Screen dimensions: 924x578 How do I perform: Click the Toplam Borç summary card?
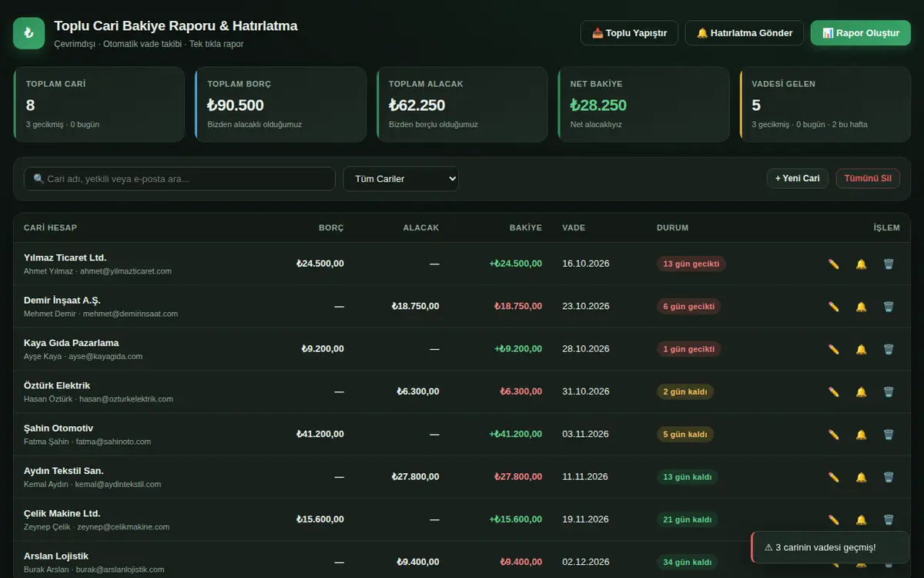tap(280, 104)
